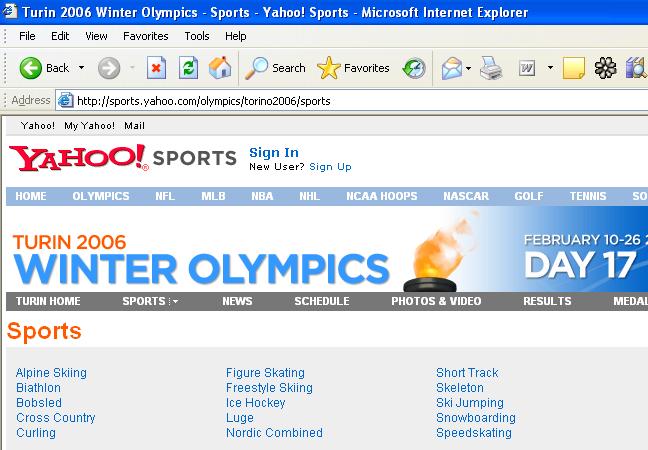This screenshot has height=450, width=648.
Task: Open the RESULTS tab
Action: click(547, 301)
